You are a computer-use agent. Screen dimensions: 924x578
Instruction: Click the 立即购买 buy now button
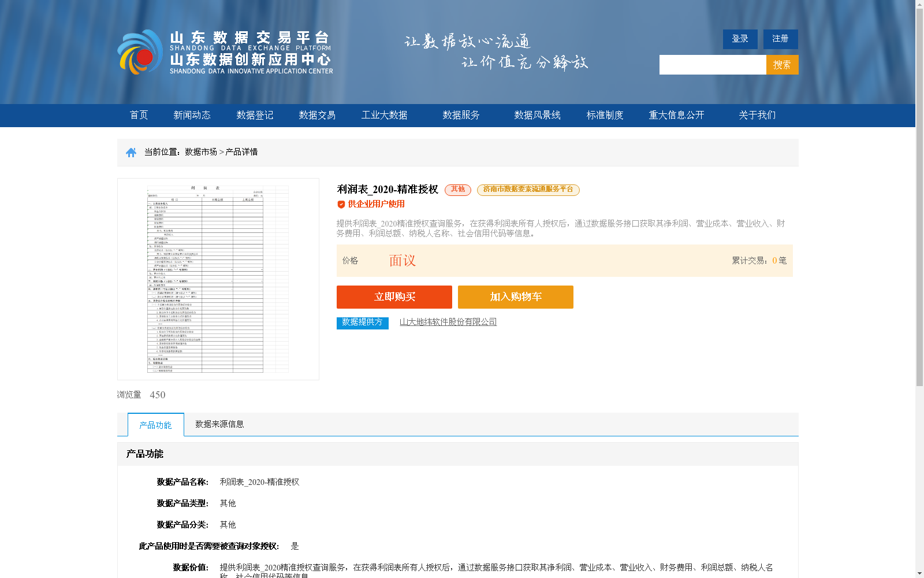[394, 297]
